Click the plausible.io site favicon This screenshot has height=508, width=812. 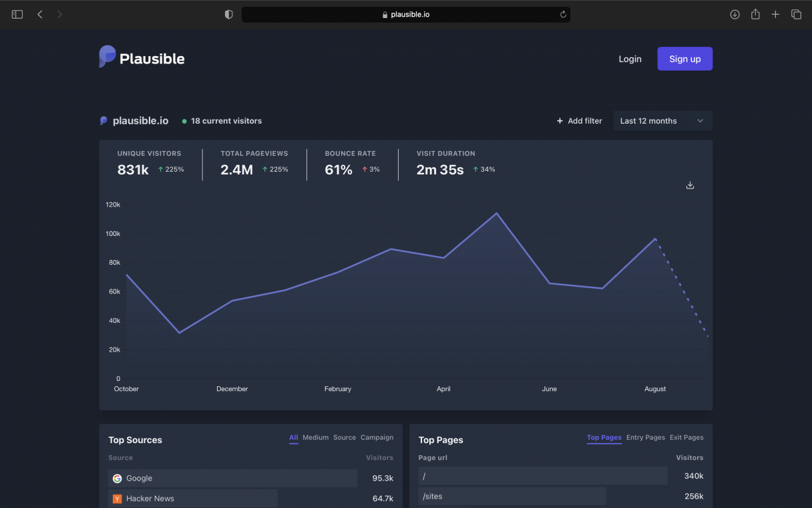point(104,121)
